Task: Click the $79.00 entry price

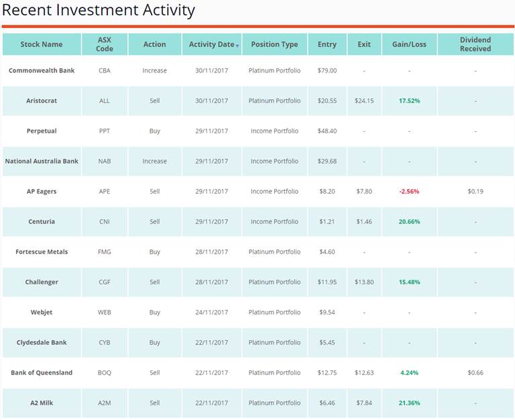Action: pyautogui.click(x=327, y=70)
